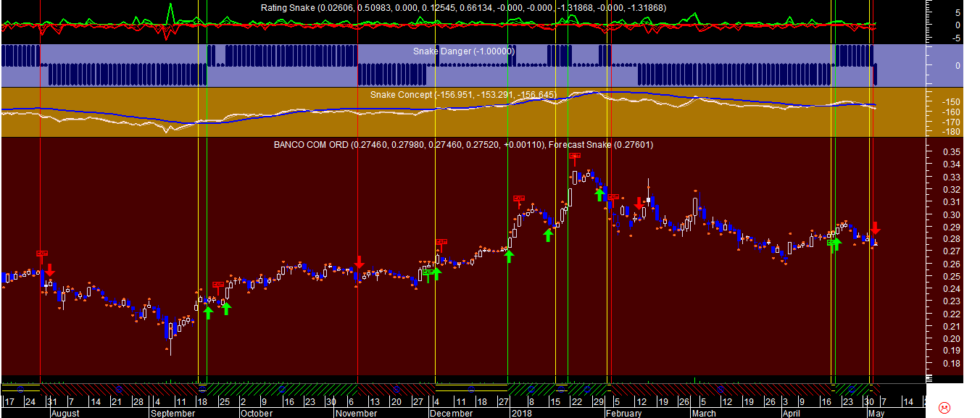
Task: Select the Rating Snake panel title
Action: (x=463, y=7)
